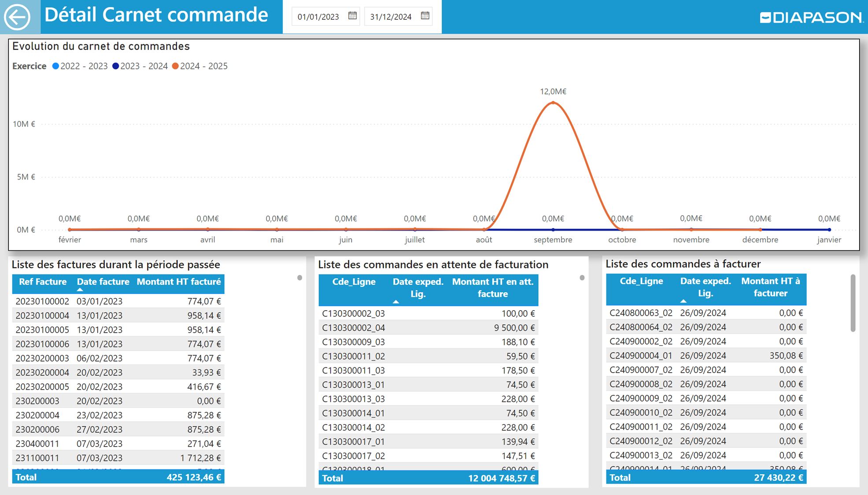The image size is (868, 495).
Task: Click scroll handle of awaiting invoicing list
Action: click(582, 278)
